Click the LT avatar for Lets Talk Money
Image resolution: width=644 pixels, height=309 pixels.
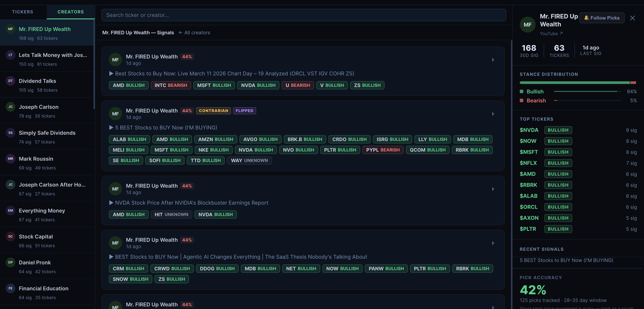11,55
